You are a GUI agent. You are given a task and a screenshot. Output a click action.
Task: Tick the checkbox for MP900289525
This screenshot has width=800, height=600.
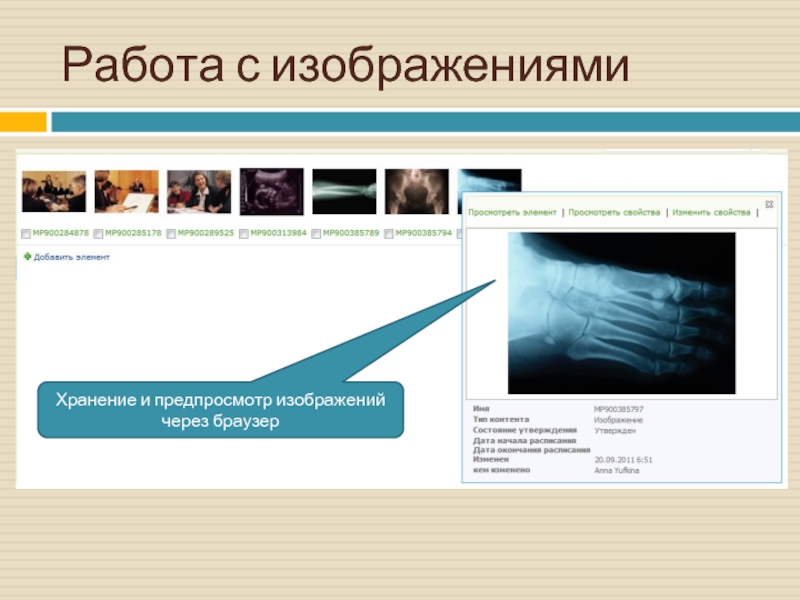[171, 234]
